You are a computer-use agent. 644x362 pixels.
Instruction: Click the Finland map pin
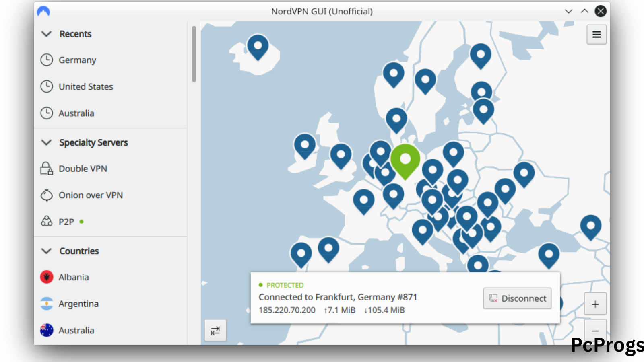(481, 56)
